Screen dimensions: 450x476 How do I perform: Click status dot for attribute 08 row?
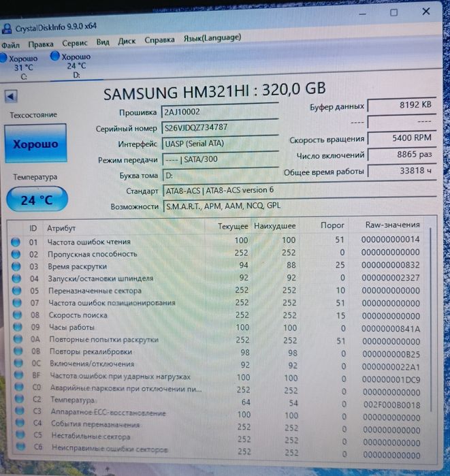click(x=17, y=315)
